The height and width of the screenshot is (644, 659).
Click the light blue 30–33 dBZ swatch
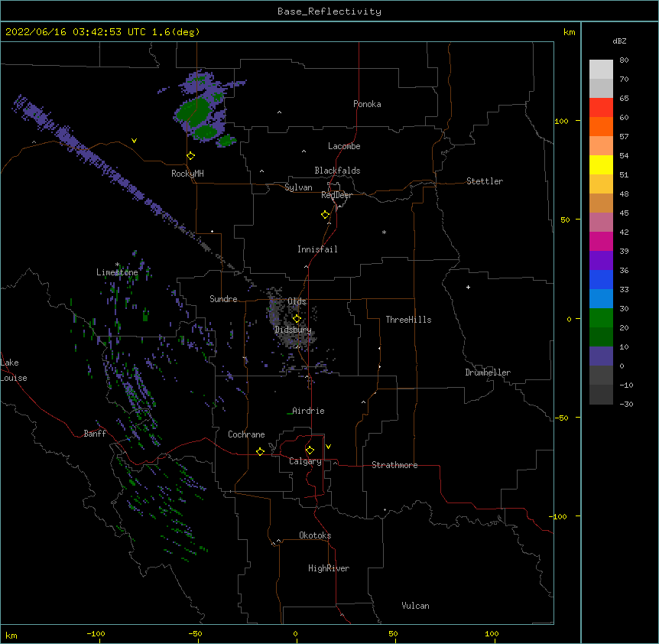pyautogui.click(x=601, y=298)
